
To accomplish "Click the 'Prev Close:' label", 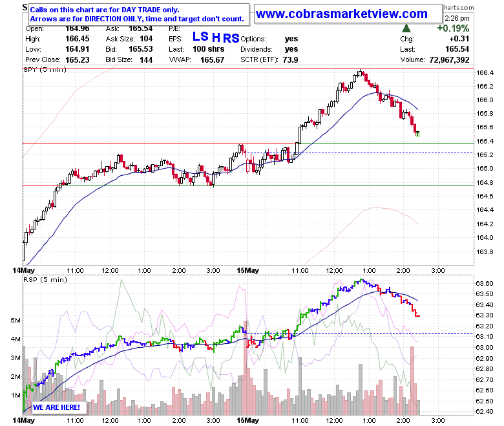I will coord(43,60).
